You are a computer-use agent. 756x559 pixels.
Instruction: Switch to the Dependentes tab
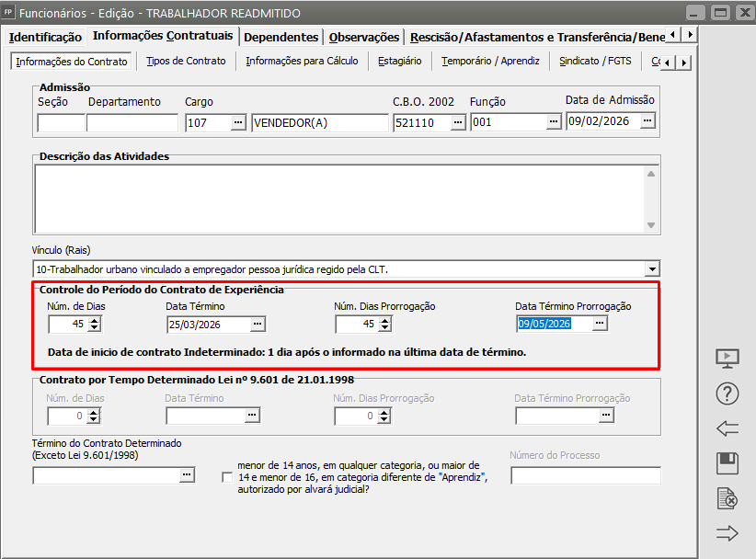[281, 37]
